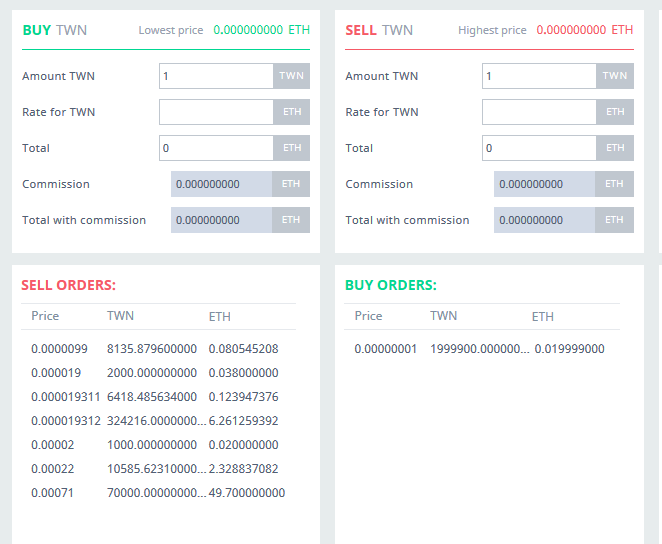Click ETH value 49.700000000 in sell orders
The image size is (662, 544).
click(247, 493)
